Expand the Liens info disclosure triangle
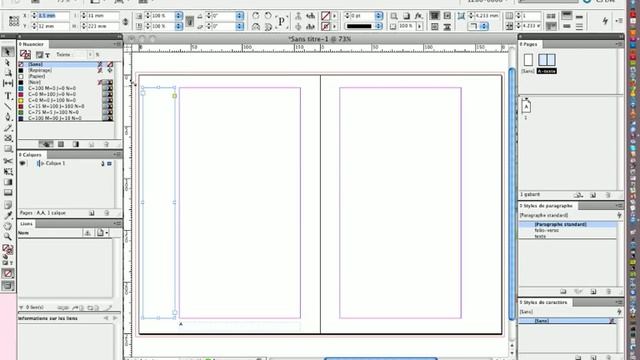Viewport: 640px width, 360px height. pyautogui.click(x=21, y=307)
